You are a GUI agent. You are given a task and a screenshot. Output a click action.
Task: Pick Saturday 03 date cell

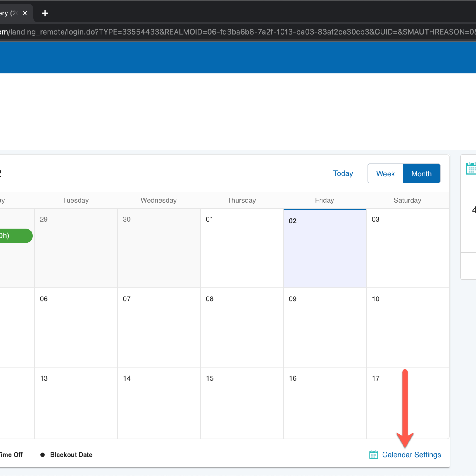point(407,248)
